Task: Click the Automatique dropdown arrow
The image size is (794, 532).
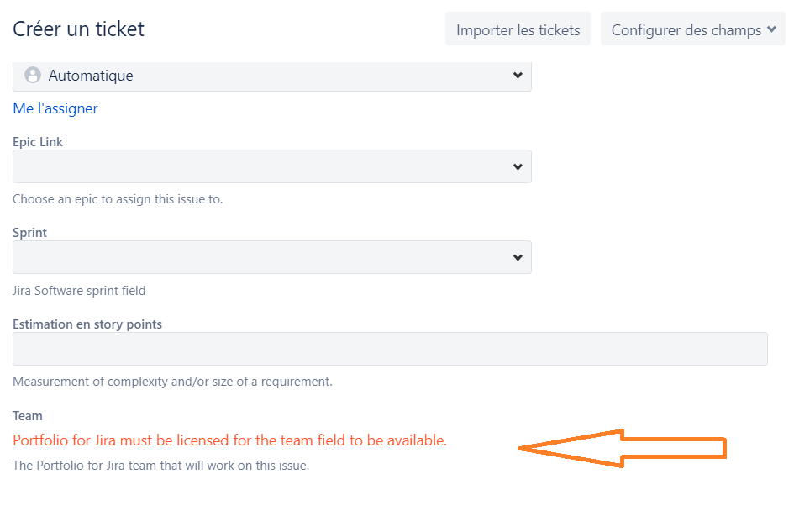Action: (518, 76)
